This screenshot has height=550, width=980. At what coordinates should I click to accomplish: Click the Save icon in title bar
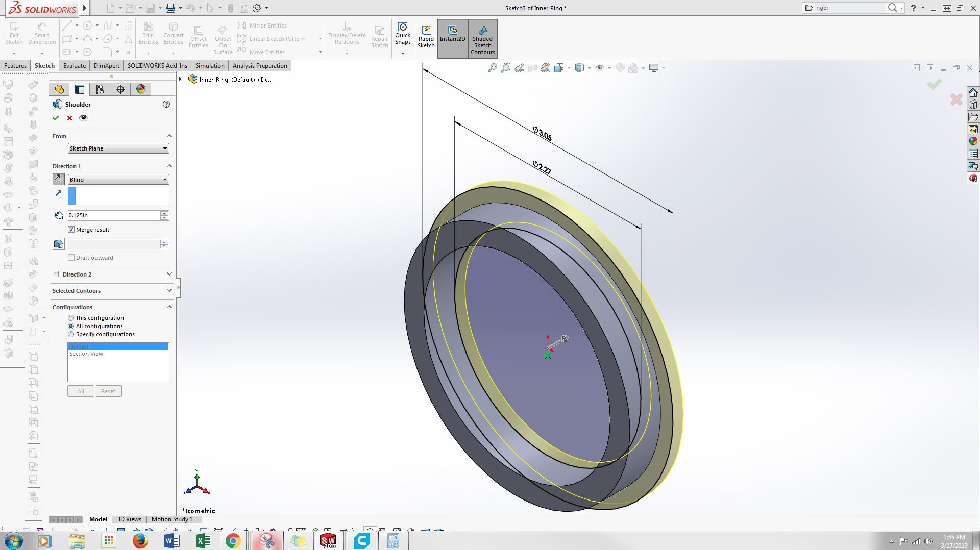click(151, 8)
